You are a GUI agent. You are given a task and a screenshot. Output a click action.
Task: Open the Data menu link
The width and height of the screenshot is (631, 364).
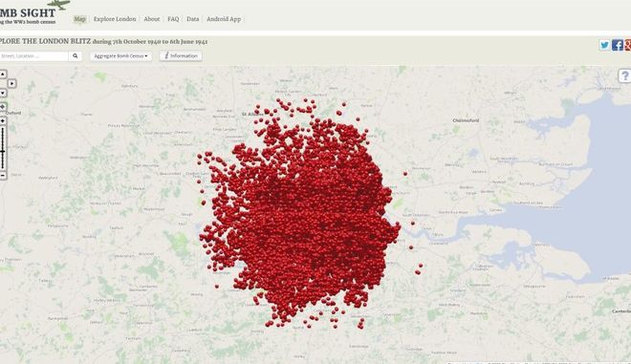click(x=193, y=19)
